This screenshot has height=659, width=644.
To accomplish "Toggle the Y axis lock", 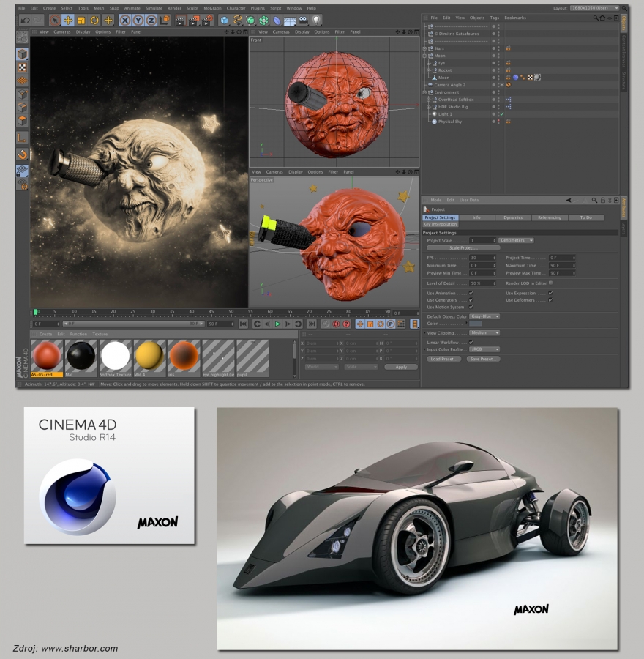I will point(138,21).
